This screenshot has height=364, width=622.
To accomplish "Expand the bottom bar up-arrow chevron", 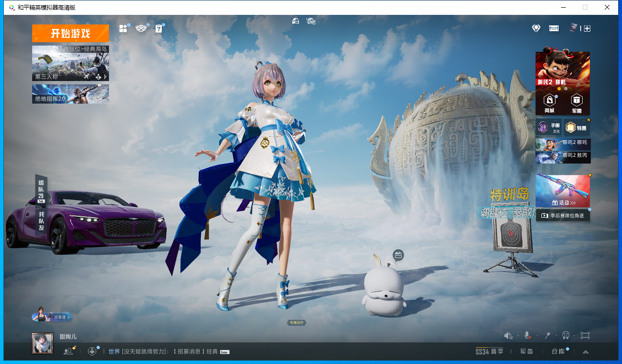I will (x=586, y=352).
